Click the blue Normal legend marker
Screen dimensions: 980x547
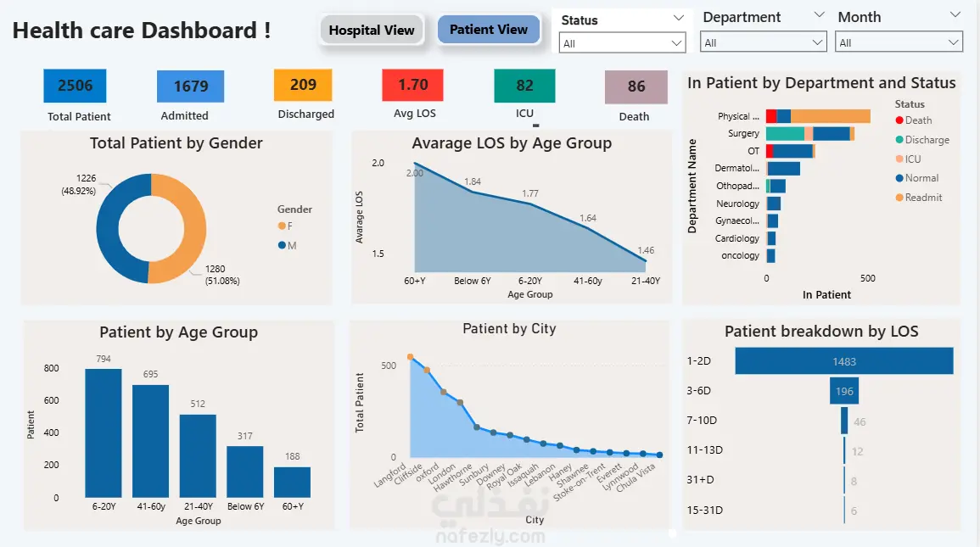[899, 178]
